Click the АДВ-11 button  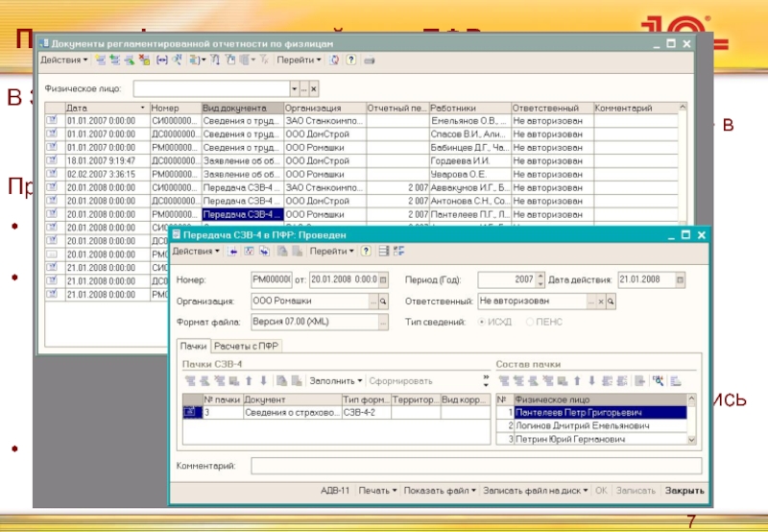click(336, 490)
